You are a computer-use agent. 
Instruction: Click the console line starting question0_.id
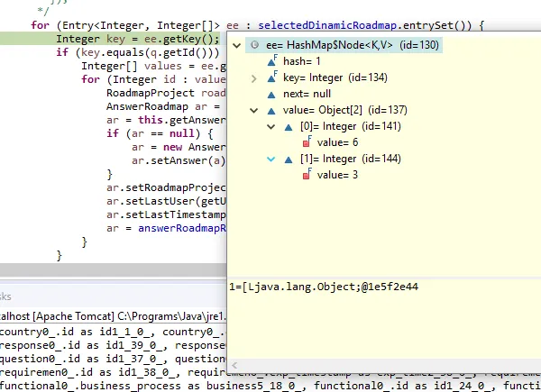click(113, 359)
